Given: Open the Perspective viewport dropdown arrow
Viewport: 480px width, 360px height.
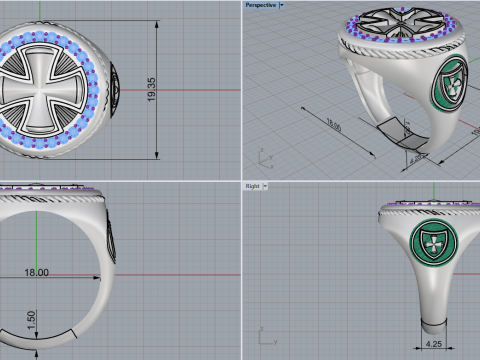Looking at the screenshot, I should click(x=282, y=5).
